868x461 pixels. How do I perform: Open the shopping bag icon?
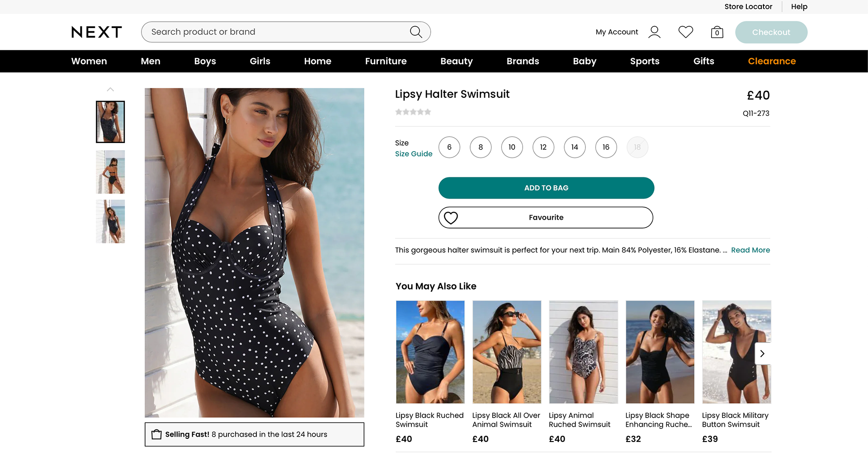[717, 32]
